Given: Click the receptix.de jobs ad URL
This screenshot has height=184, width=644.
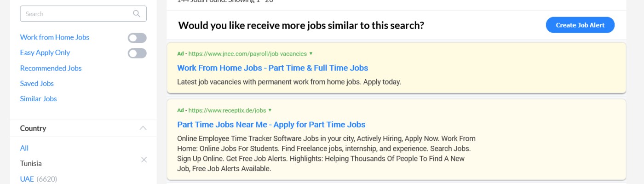Looking at the screenshot, I should 227,110.
